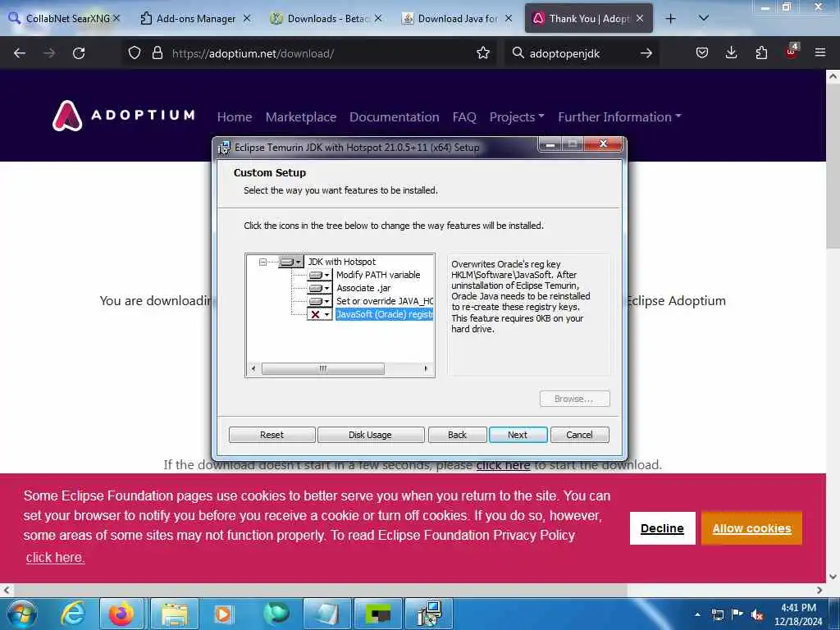Click Next in the setup wizard

[x=518, y=435]
